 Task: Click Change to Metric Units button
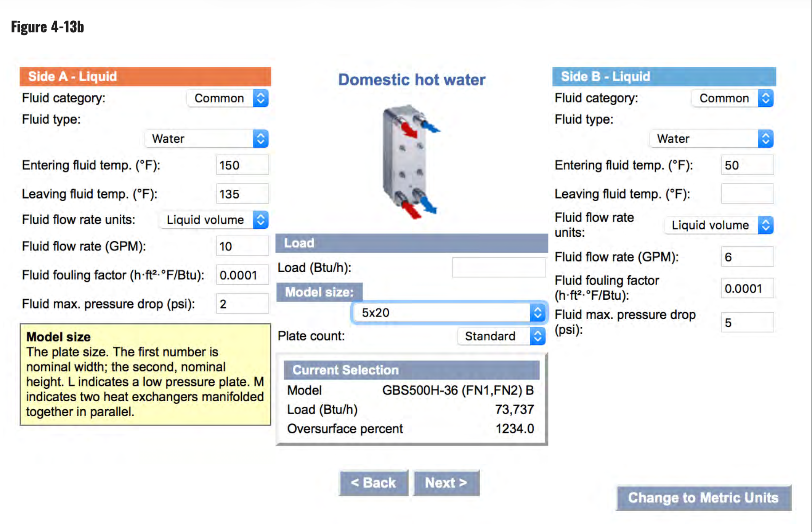pyautogui.click(x=704, y=498)
